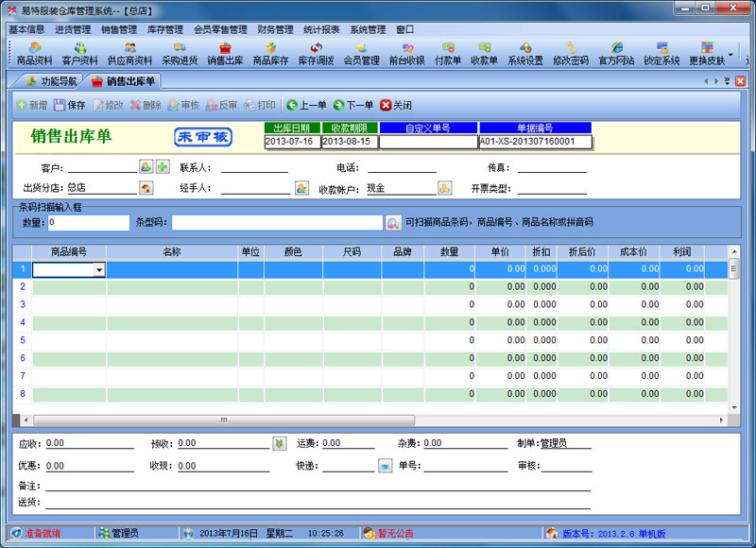
Task: Click vertical scrollbar down arrow of grid
Action: pos(734,408)
